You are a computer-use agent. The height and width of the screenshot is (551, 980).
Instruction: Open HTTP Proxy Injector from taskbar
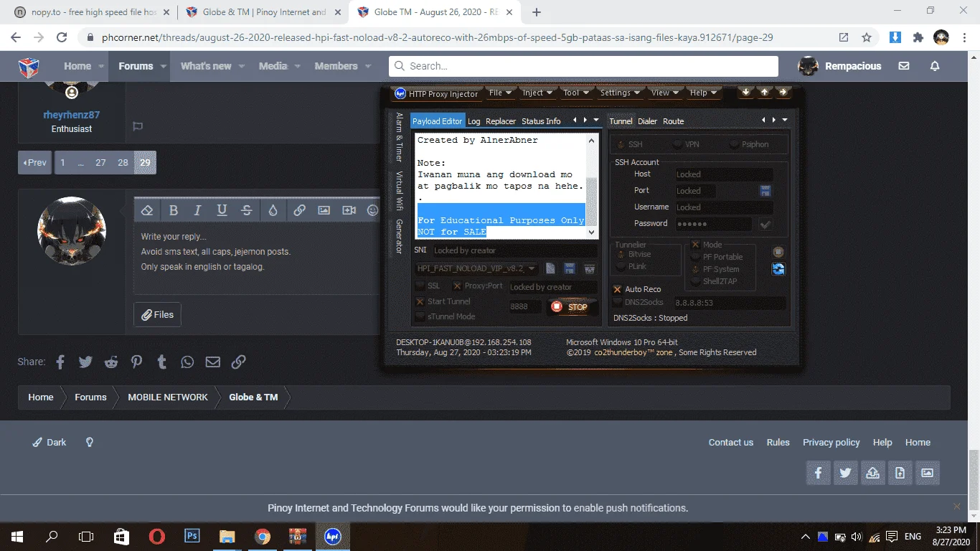[x=332, y=536]
